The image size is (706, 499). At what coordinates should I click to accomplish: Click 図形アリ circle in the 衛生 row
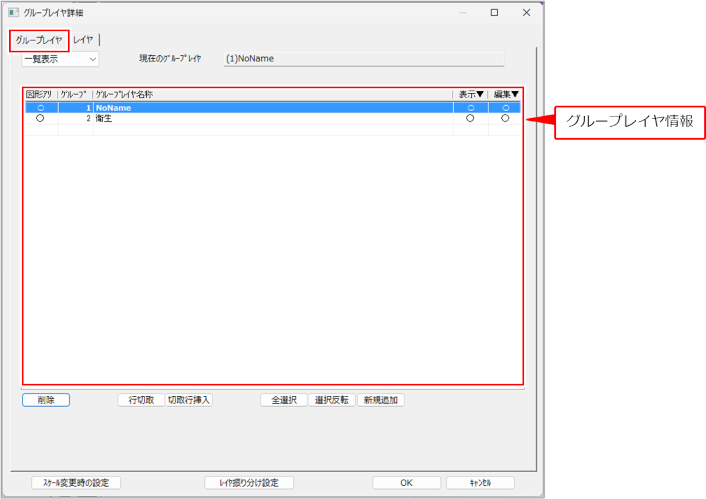pos(40,118)
